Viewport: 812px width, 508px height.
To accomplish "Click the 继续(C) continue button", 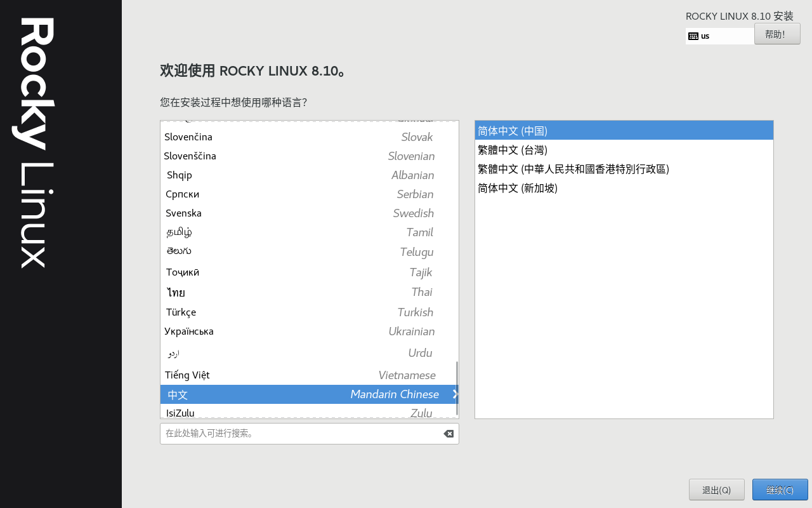I will 780,490.
